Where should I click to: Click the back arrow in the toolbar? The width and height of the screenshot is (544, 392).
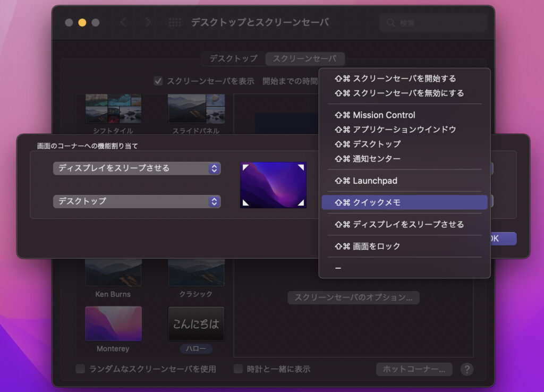[123, 22]
